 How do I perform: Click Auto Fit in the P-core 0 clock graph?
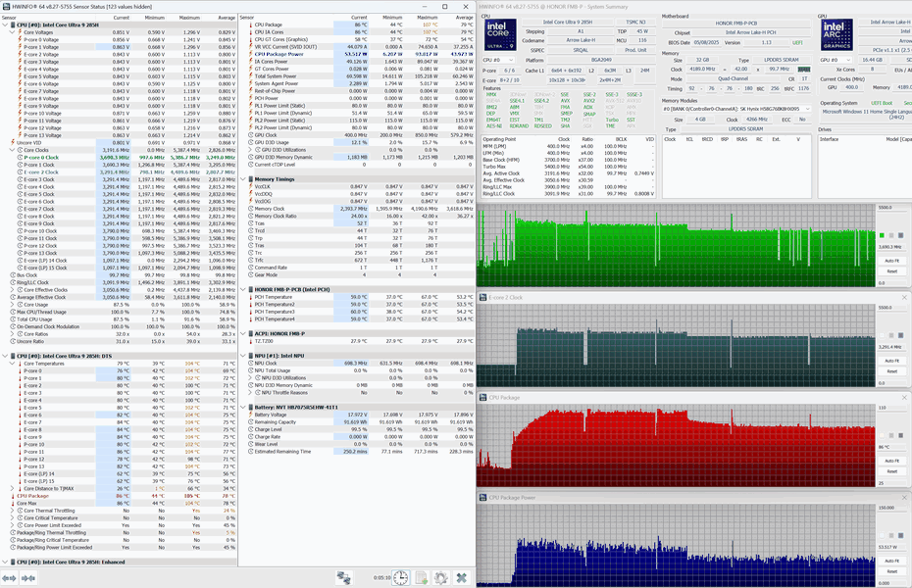[x=891, y=261]
